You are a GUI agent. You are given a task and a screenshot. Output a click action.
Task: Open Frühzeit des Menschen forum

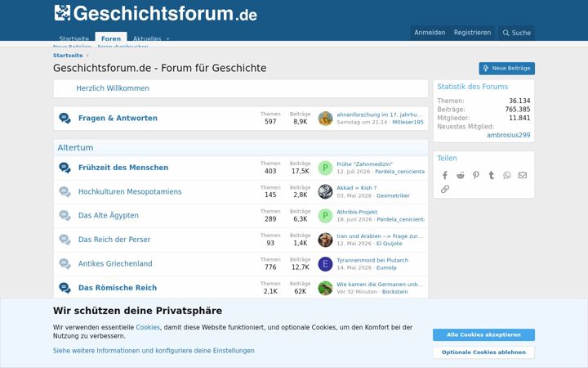coord(123,168)
